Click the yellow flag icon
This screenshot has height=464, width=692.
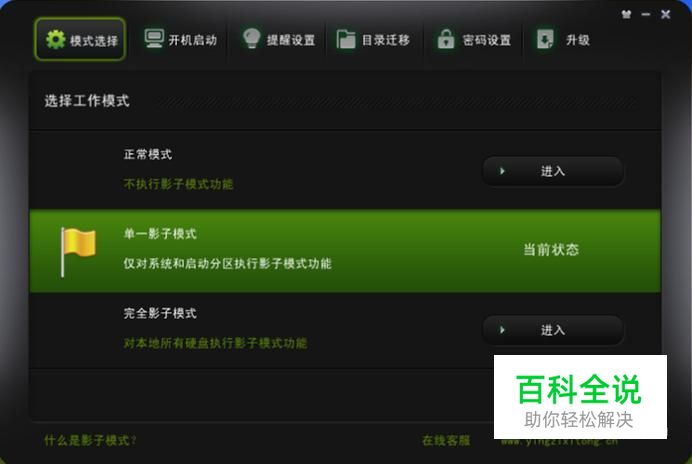[78, 252]
